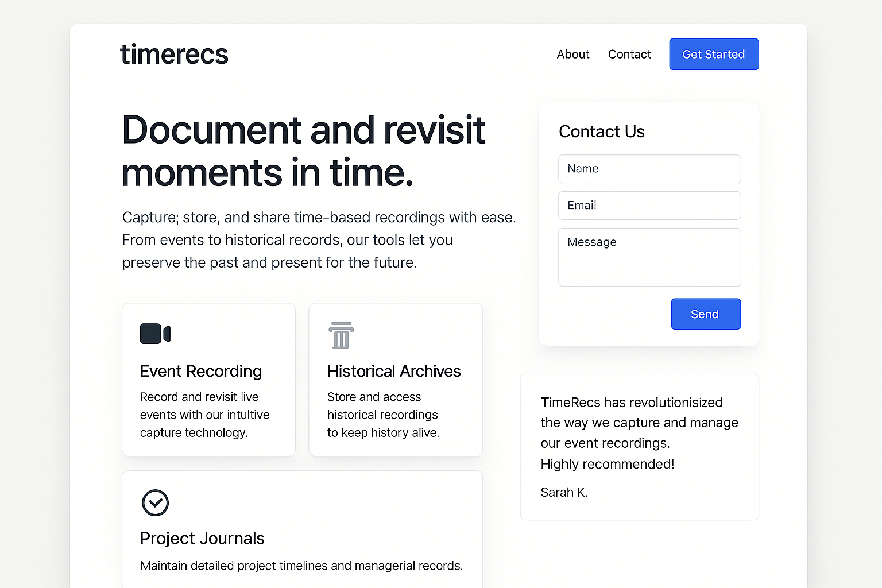
Task: Select the Historical Archives heading
Action: click(x=394, y=372)
